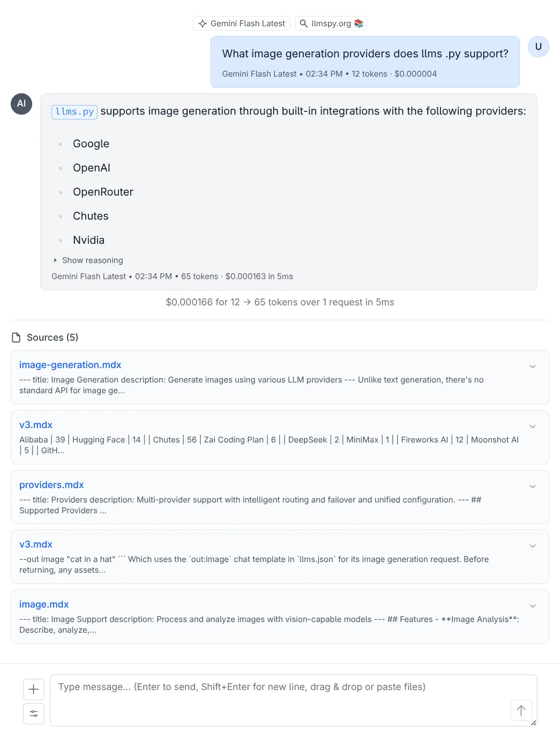Click the user avatar marked U
Screen dimensions: 560x742
coord(538,47)
